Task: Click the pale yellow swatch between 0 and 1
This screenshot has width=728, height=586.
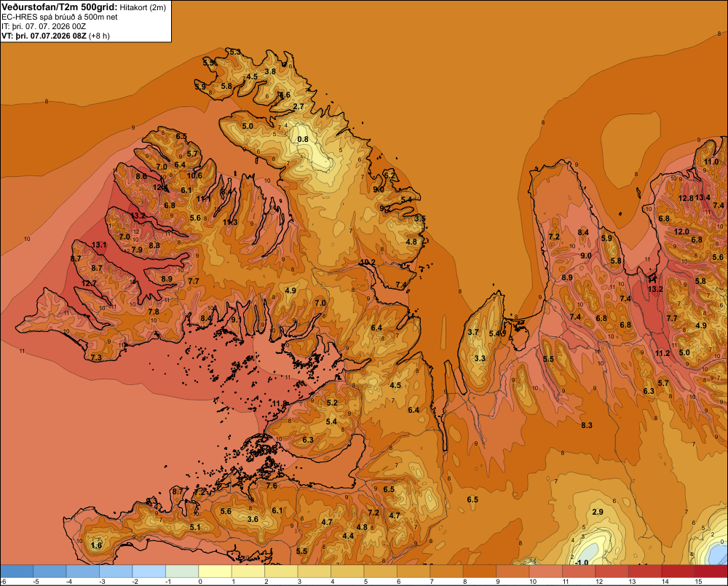Action: coord(215,571)
